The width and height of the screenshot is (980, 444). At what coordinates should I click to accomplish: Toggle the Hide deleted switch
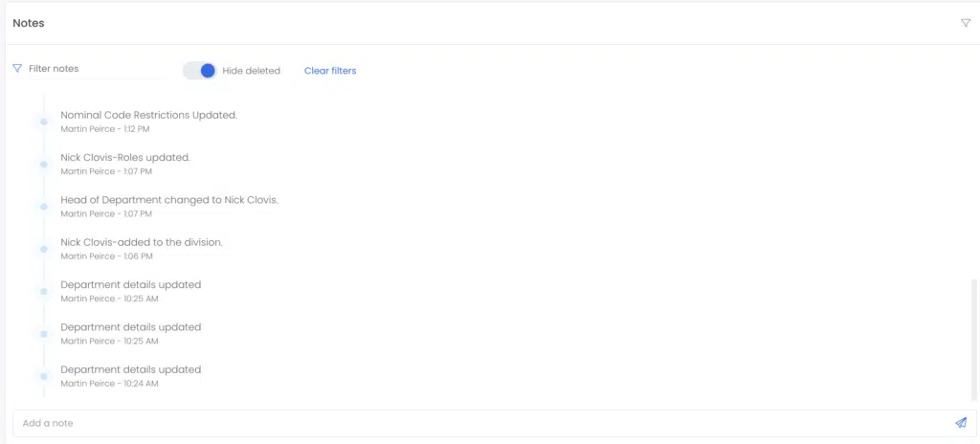tap(199, 71)
